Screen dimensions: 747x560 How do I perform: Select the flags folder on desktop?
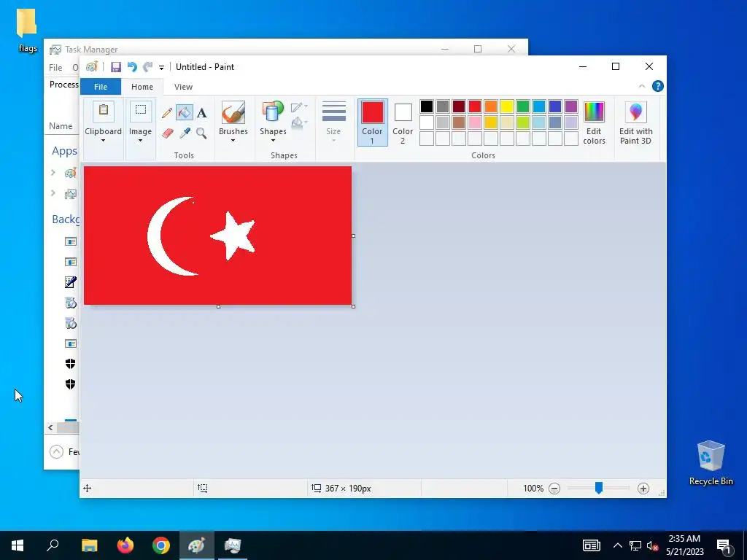click(x=27, y=30)
